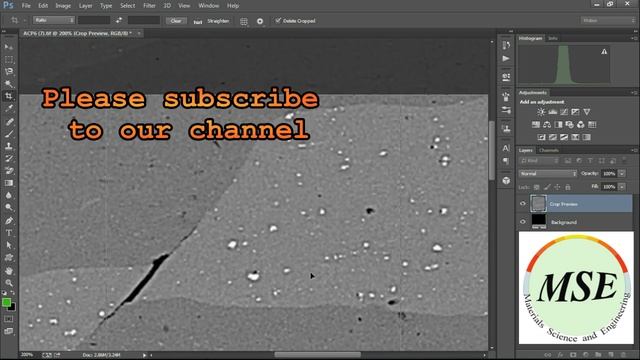This screenshot has width=640, height=360.
Task: Open the Character panel icon
Action: pos(506,148)
